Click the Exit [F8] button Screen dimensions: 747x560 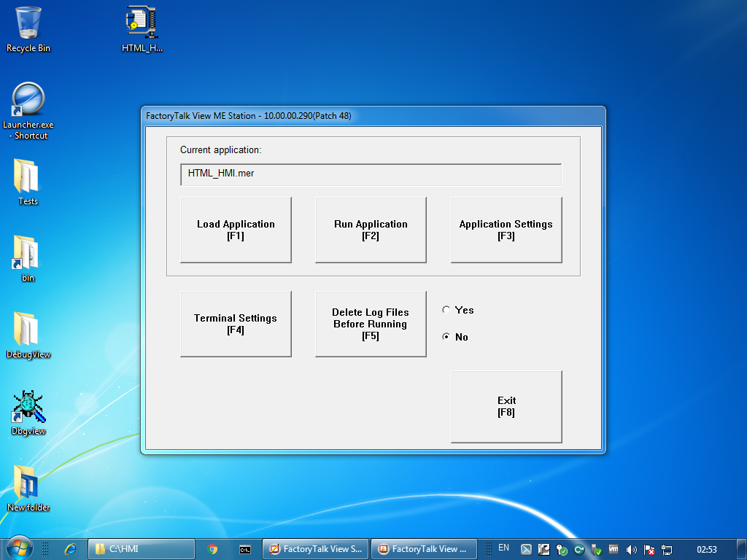[506, 407]
